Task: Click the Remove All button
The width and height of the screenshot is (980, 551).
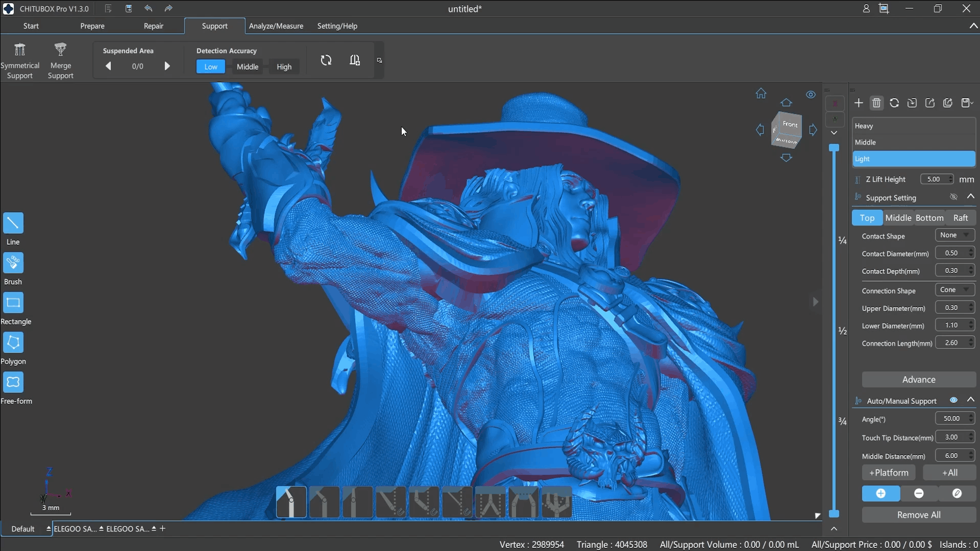Action: [x=919, y=515]
